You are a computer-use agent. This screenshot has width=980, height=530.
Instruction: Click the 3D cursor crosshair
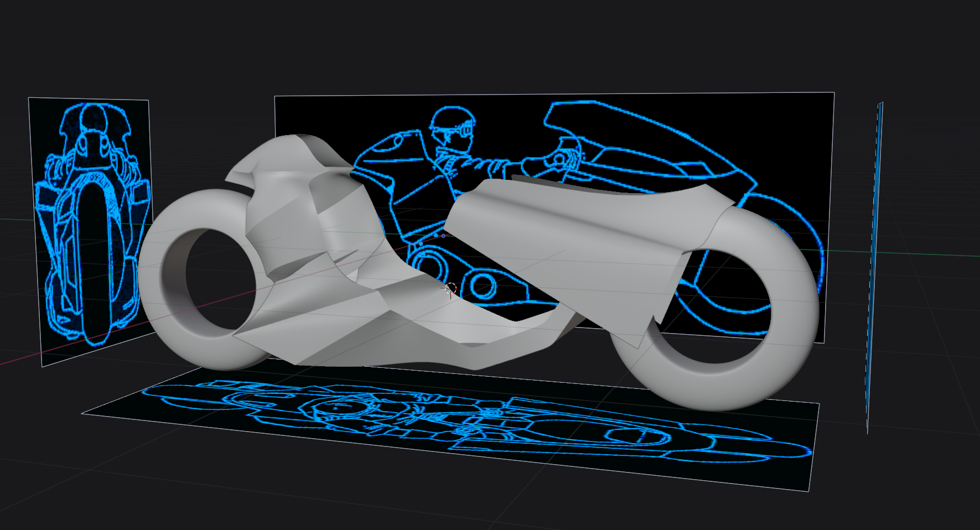tap(450, 288)
